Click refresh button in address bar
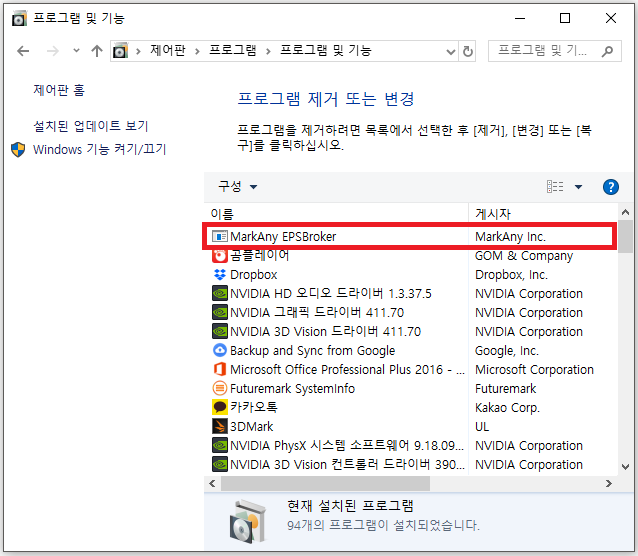638x556 pixels. [x=468, y=51]
